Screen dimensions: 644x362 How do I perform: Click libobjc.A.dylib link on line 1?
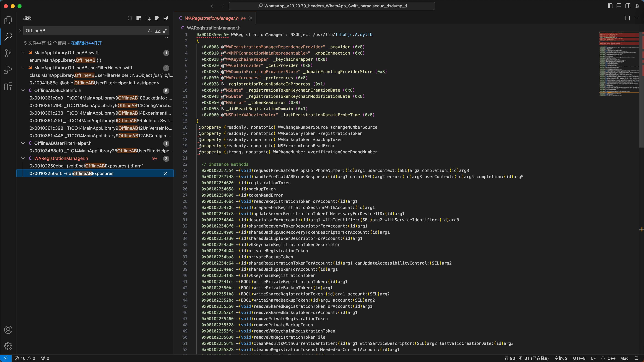click(354, 34)
